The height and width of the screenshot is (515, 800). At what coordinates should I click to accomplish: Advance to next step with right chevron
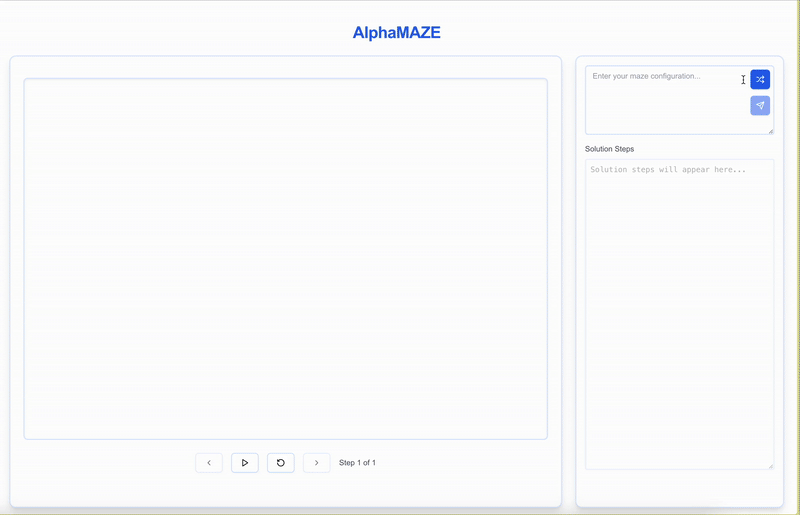pos(317,463)
